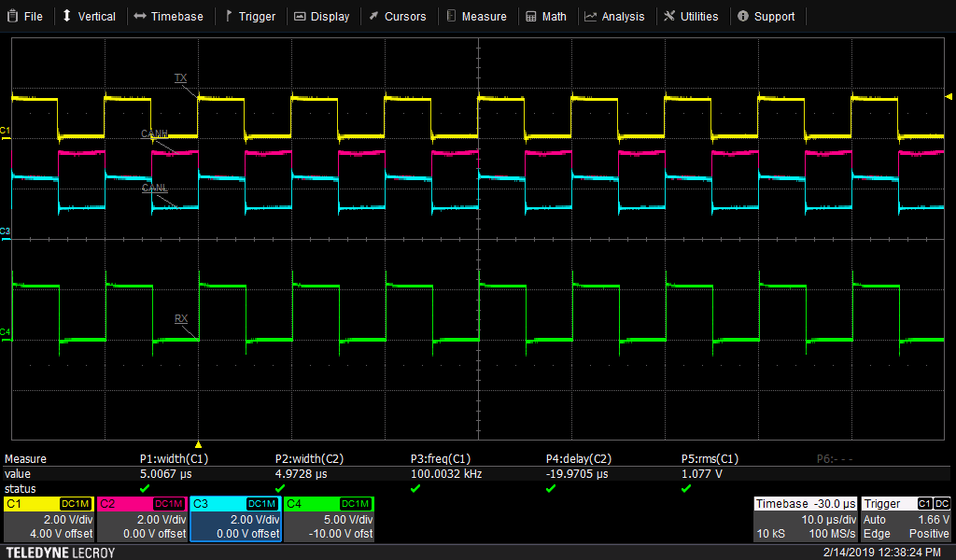Click the P5 status checkmark
Viewport: 956px width, 560px height.
[686, 489]
